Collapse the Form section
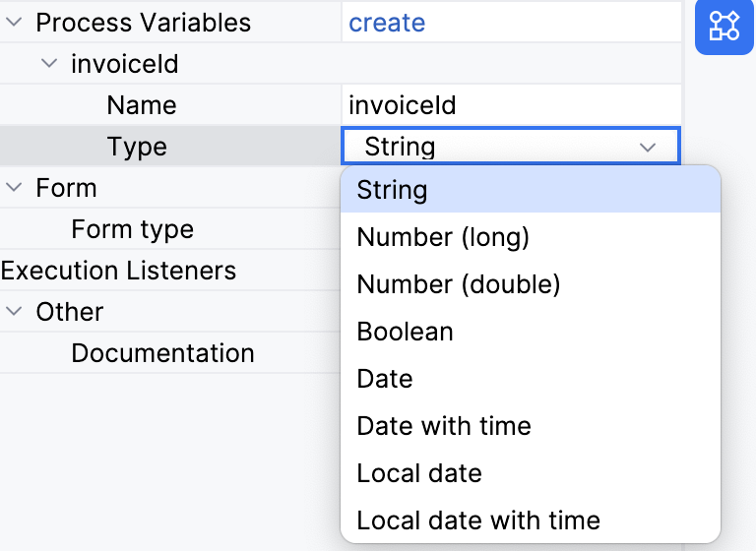 point(13,188)
